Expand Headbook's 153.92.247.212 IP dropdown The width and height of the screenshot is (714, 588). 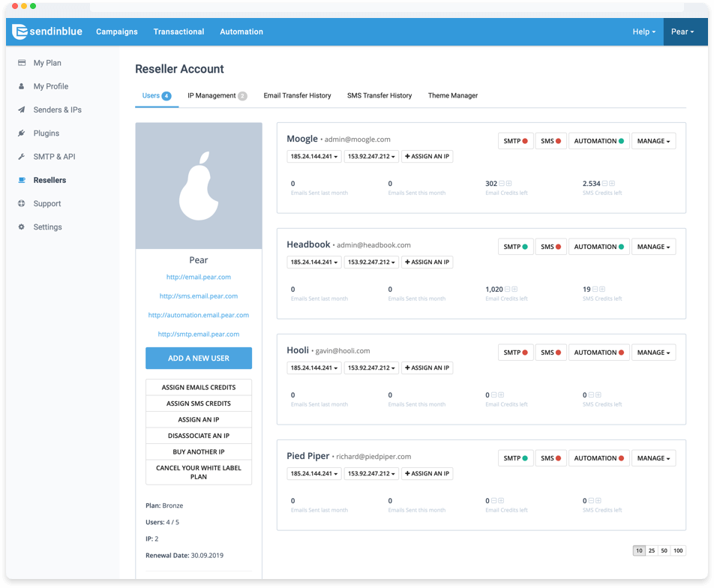point(371,262)
